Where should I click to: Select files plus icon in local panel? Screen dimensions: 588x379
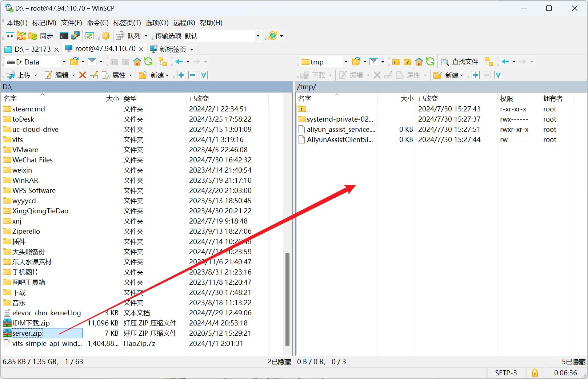pos(181,75)
